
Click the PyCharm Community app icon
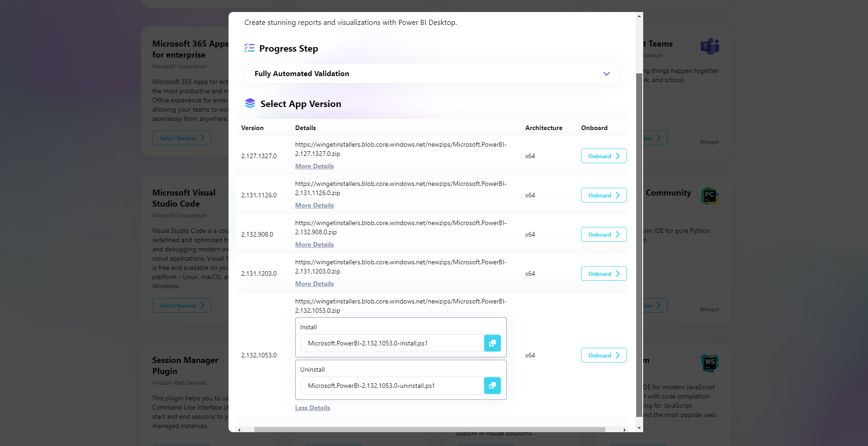[x=710, y=196]
